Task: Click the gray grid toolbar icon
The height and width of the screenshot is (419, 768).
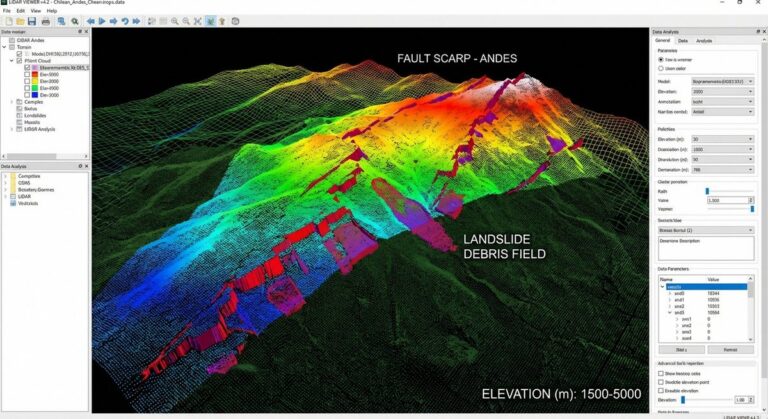Action: (163, 22)
